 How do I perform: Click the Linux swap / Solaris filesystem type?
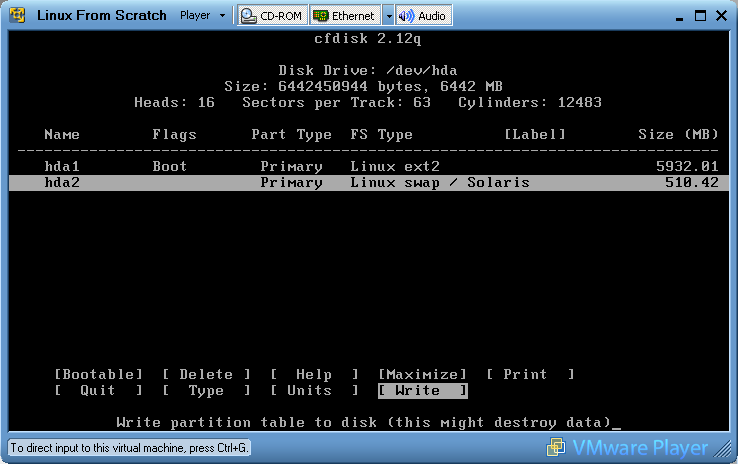click(x=440, y=183)
